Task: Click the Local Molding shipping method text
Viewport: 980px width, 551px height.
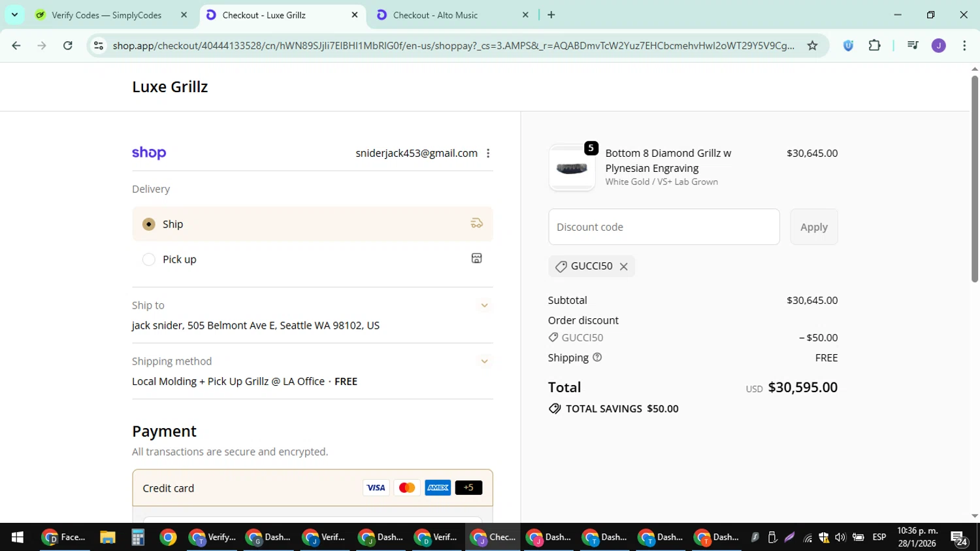Action: [x=244, y=381]
